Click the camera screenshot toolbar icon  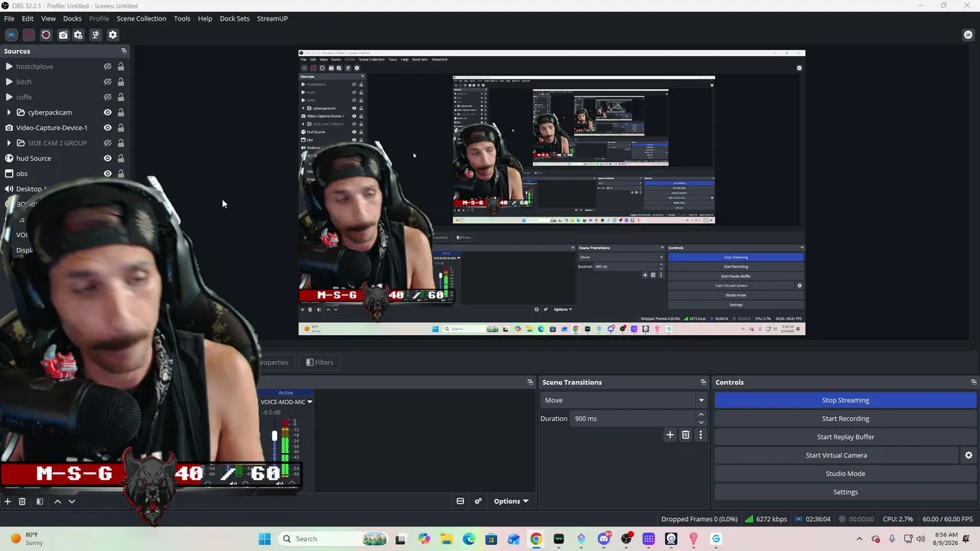click(63, 34)
